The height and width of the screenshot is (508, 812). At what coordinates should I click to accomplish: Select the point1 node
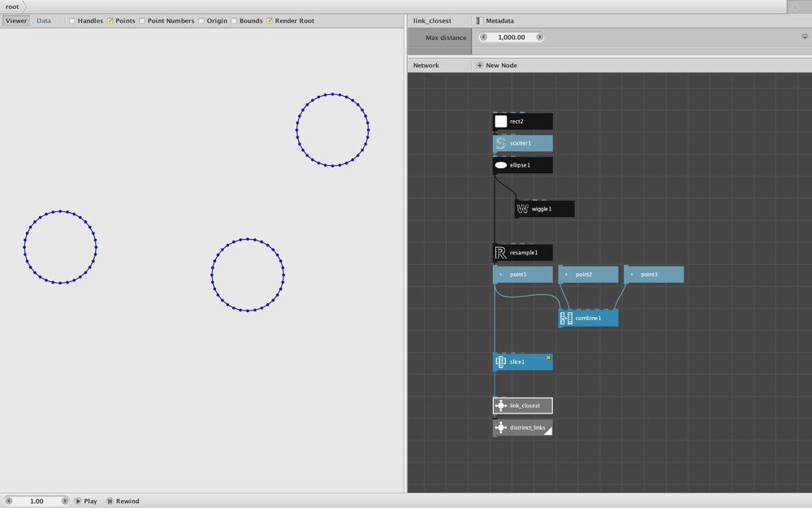click(522, 275)
